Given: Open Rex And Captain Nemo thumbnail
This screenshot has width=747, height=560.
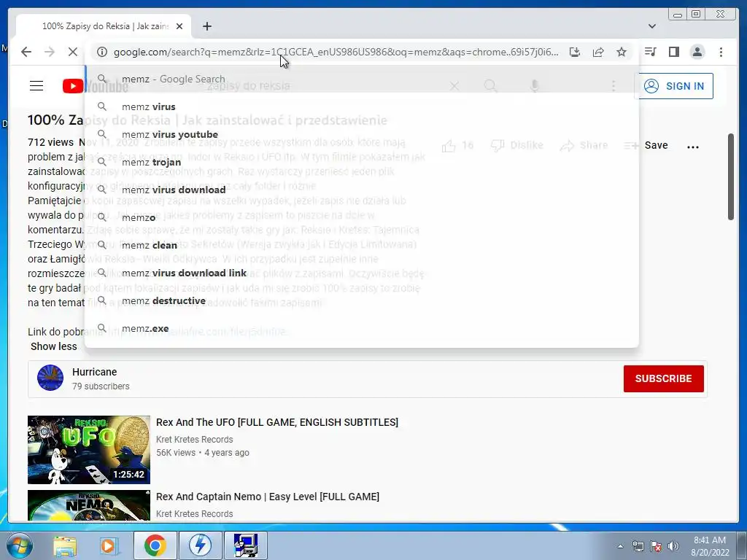Looking at the screenshot, I should [88, 505].
